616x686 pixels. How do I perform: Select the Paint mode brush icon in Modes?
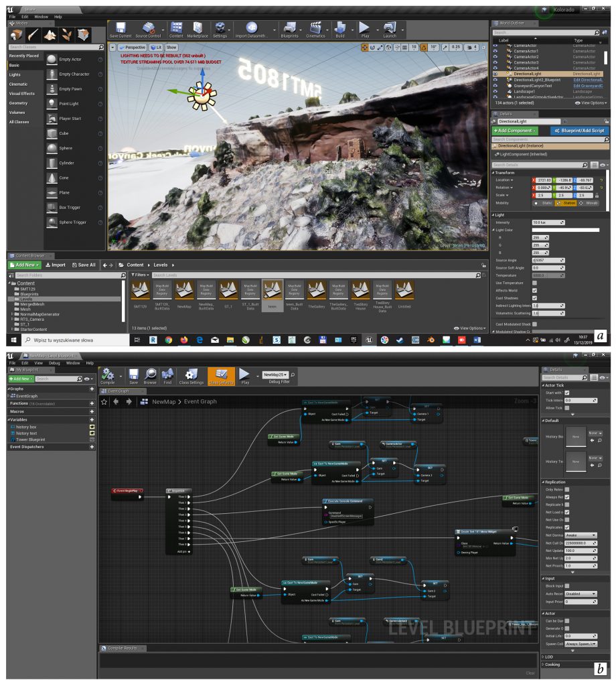click(x=33, y=35)
